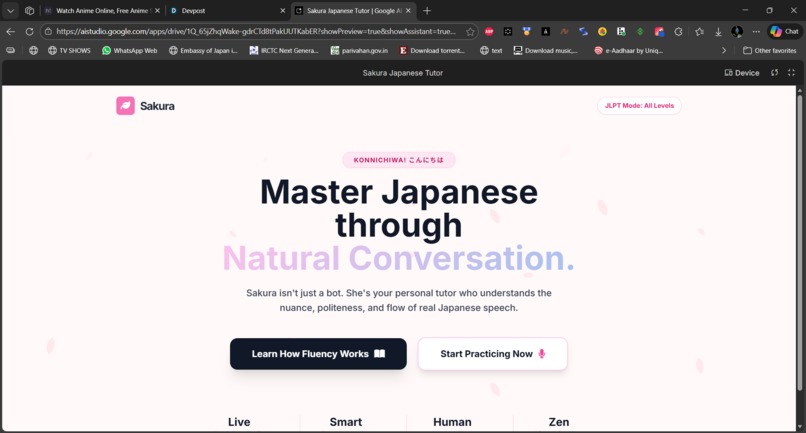Close the Sakura Japanese Tutor tab

click(x=408, y=11)
